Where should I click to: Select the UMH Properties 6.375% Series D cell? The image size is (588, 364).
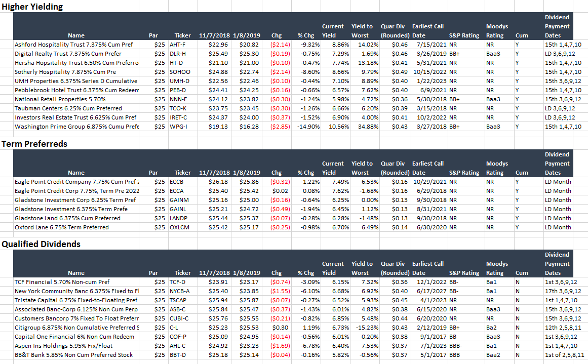(76, 81)
